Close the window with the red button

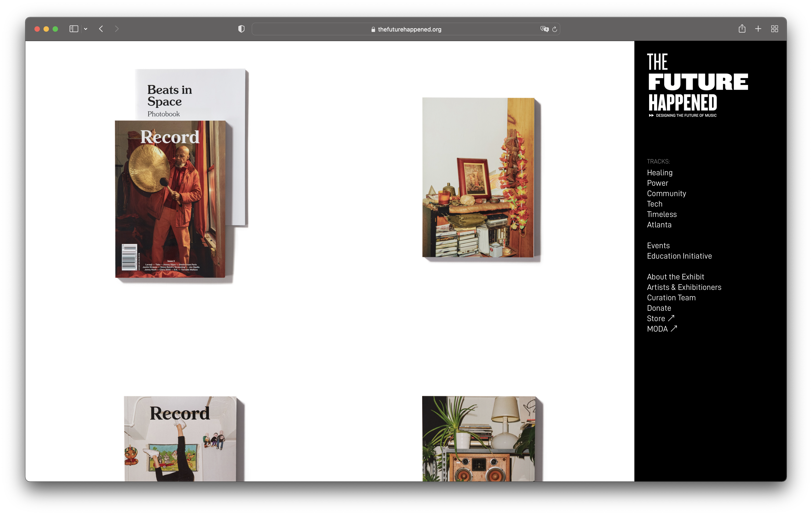tap(37, 29)
